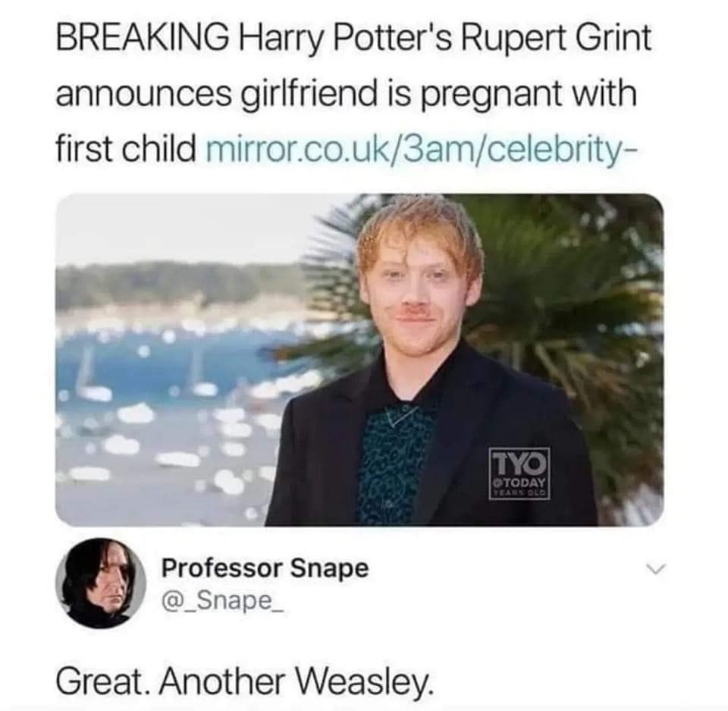Open the @_Snape_ handle
Image resolution: width=728 pixels, height=711 pixels.
tap(222, 602)
